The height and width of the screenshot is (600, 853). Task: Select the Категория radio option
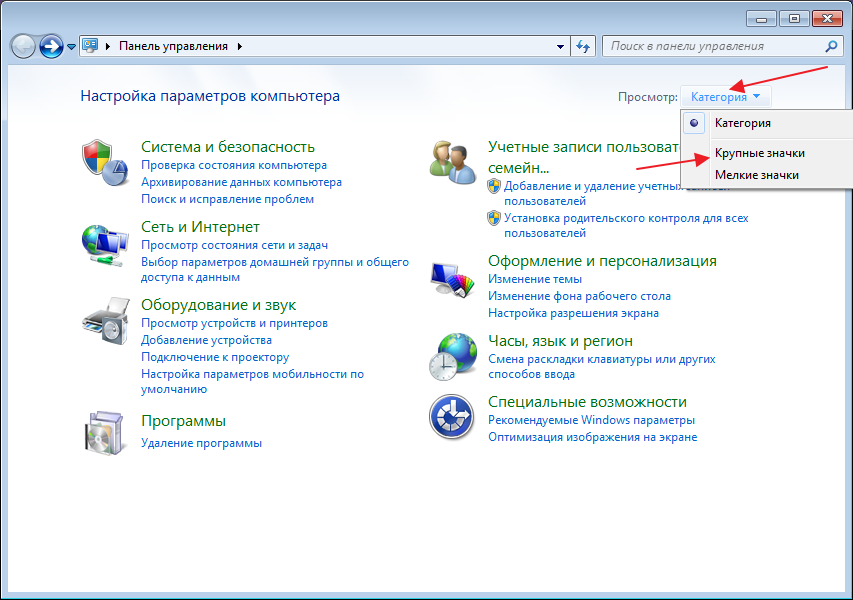(x=741, y=123)
